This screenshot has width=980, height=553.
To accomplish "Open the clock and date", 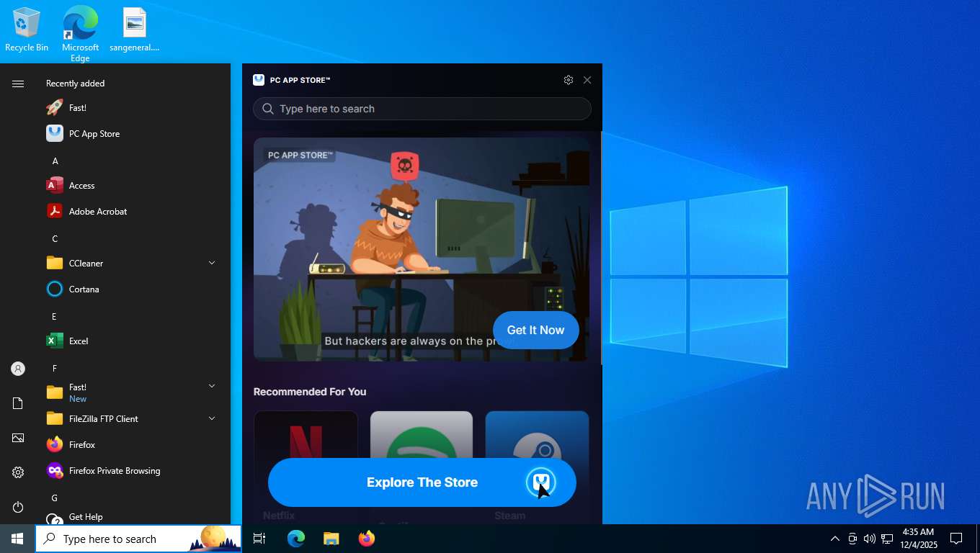I will coord(919,539).
